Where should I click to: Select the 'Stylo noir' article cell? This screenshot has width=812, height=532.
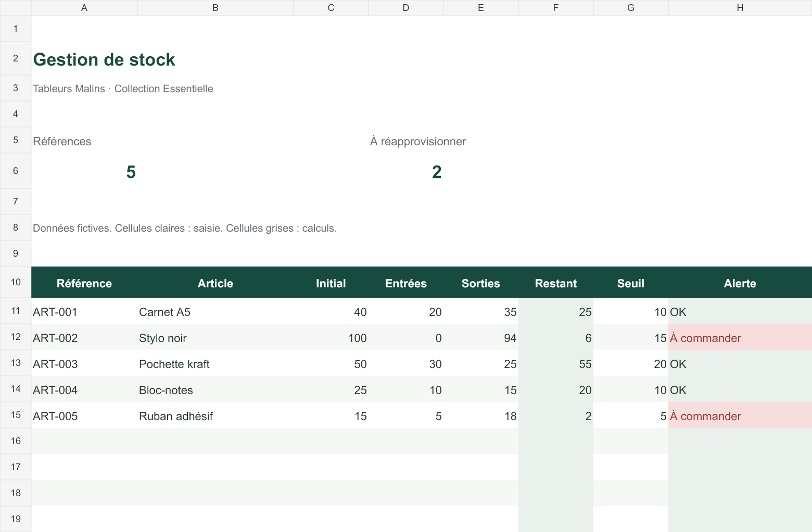tap(215, 337)
